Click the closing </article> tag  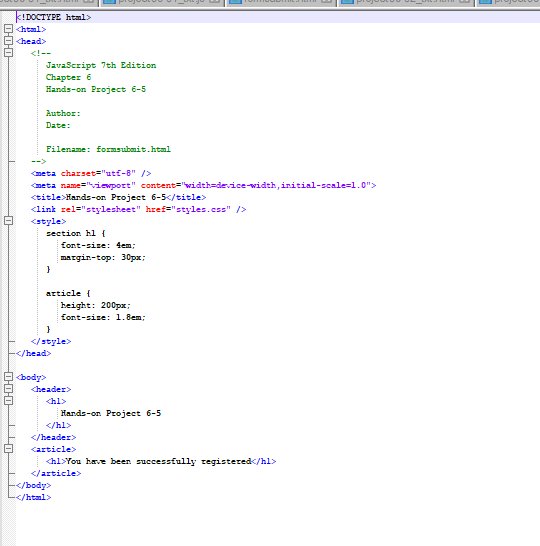(56, 473)
